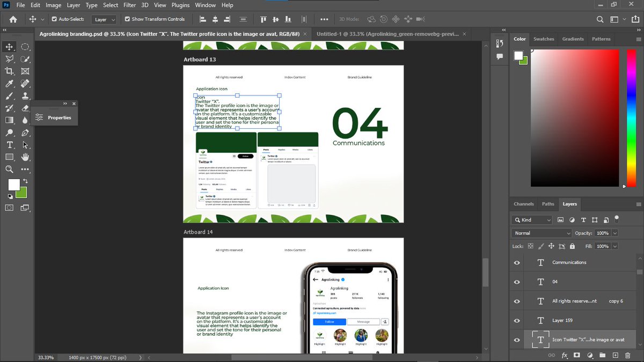This screenshot has height=362, width=644.
Task: Toggle Lock all padlock icon
Action: point(572,246)
